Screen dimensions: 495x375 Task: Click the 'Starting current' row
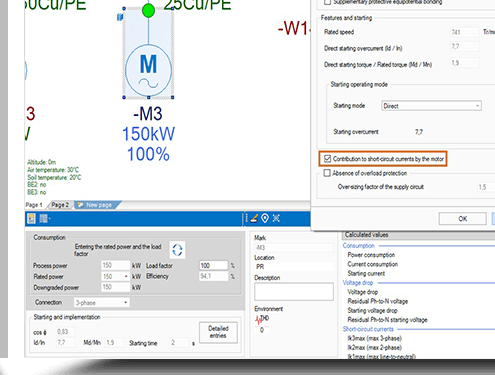(366, 274)
